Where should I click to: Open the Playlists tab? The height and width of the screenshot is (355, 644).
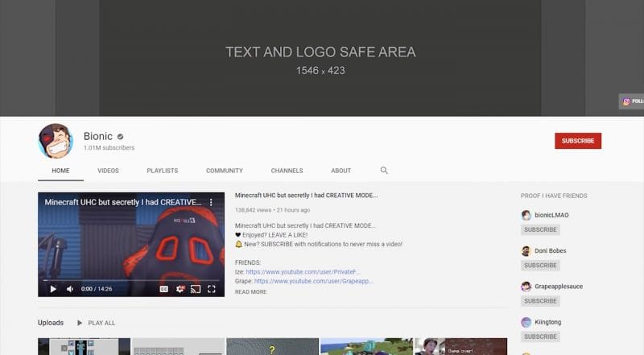(x=162, y=171)
